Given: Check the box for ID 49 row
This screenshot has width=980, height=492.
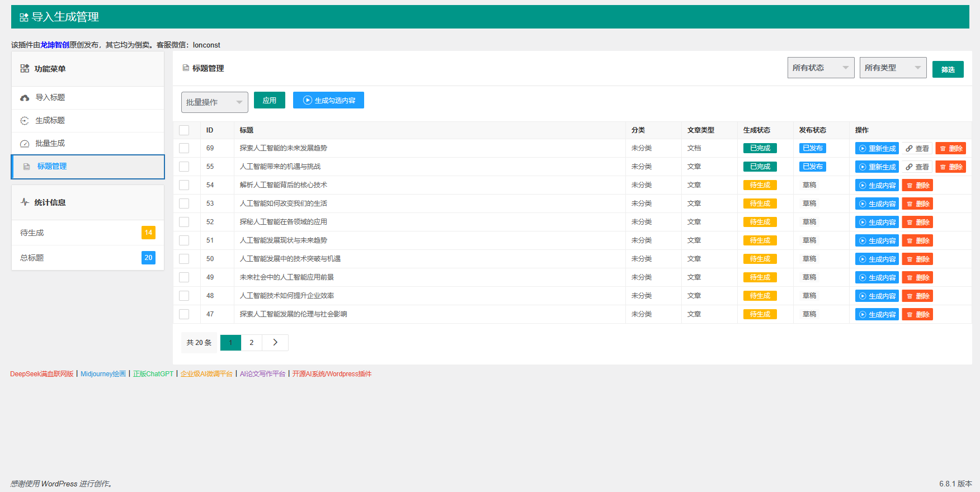Looking at the screenshot, I should [x=184, y=277].
